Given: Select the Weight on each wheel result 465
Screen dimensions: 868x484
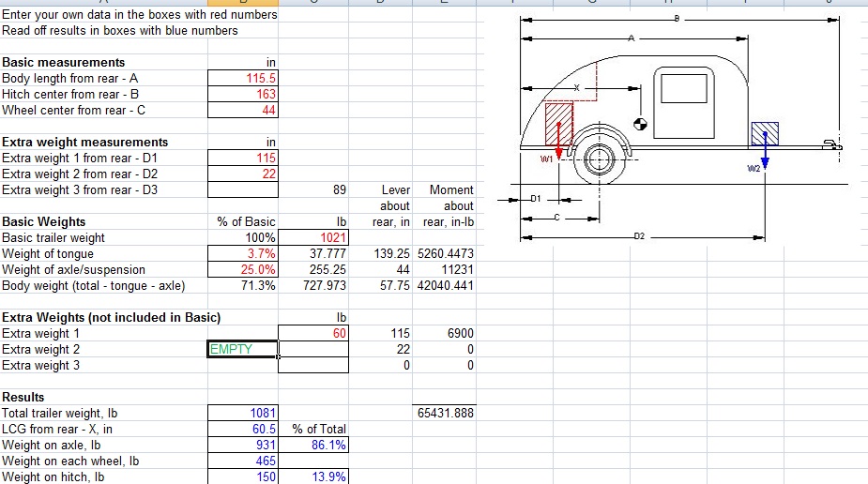Looking at the screenshot, I should (243, 461).
